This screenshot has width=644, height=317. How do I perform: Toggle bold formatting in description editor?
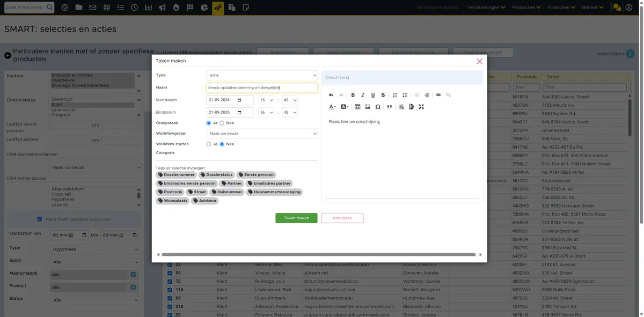tap(353, 95)
